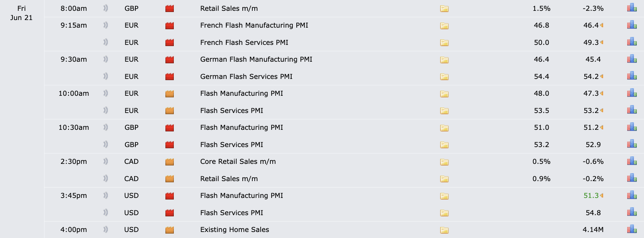644x238 pixels.
Task: Expand revision arrow next to GBP previous 51.2
Action: pyautogui.click(x=602, y=127)
